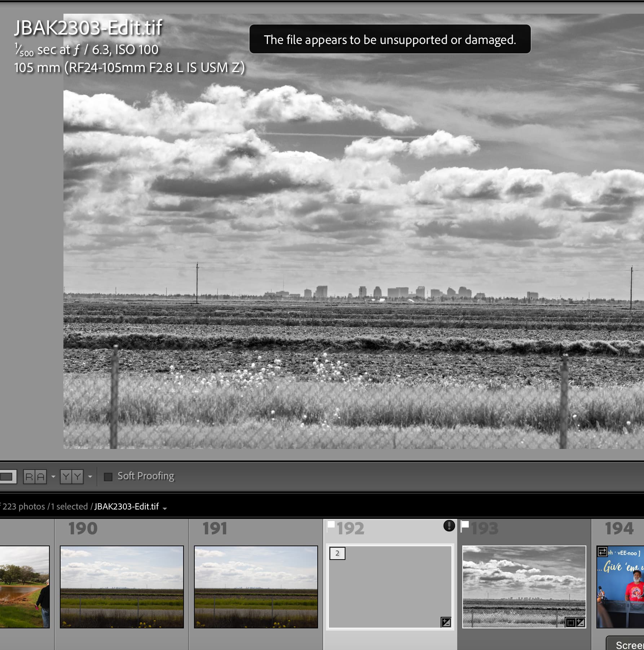This screenshot has height=650, width=644.
Task: Open the Reference view dropdown arrow
Action: (x=53, y=476)
